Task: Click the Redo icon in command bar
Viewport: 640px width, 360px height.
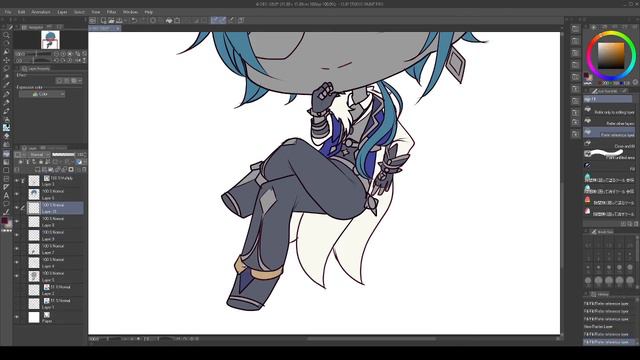Action: tap(143, 20)
